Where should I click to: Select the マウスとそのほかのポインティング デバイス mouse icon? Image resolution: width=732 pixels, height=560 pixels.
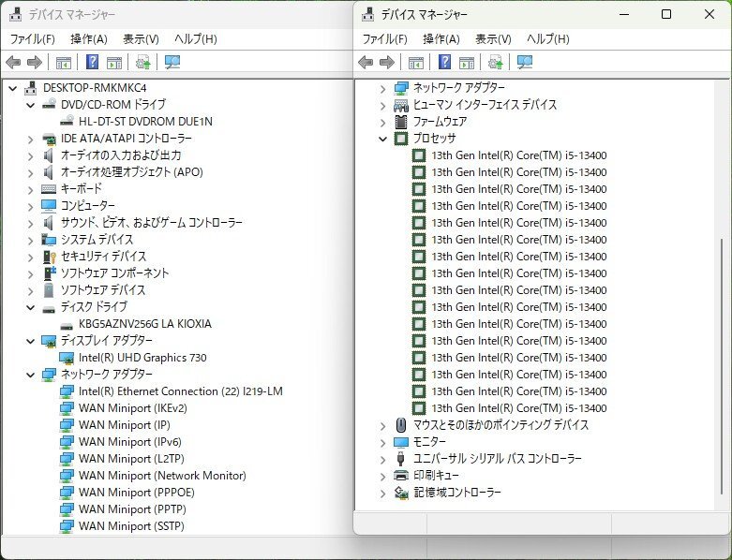point(400,425)
